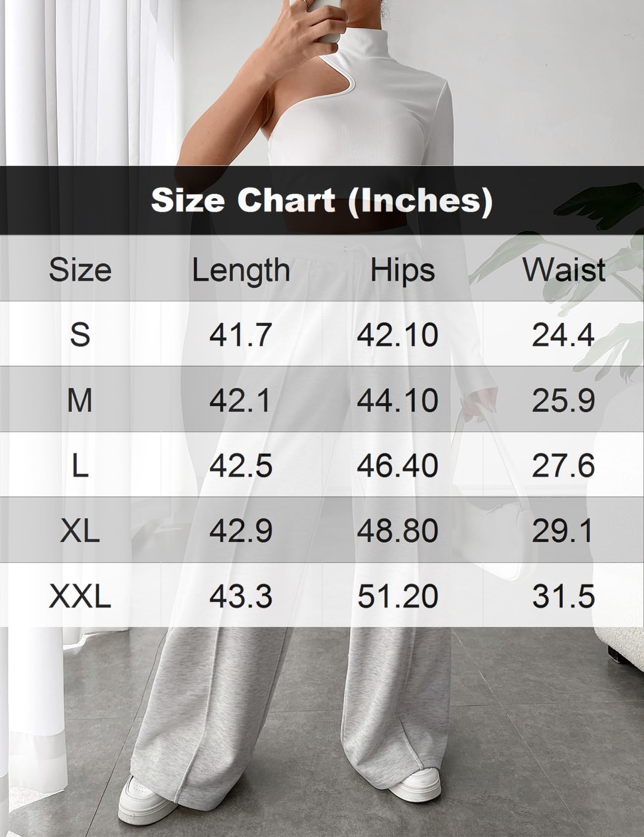Viewport: 644px width, 837px height.
Task: Select the 44.10 hips value
Action: tap(398, 400)
